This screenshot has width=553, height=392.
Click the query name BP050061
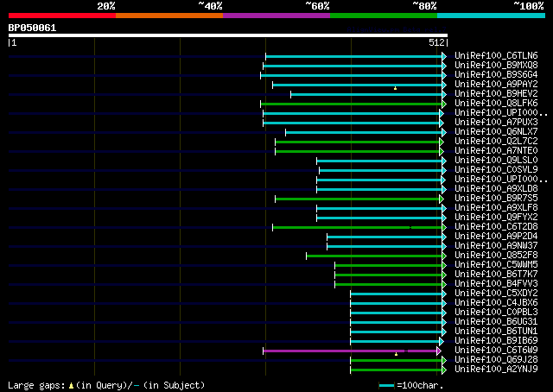point(32,28)
